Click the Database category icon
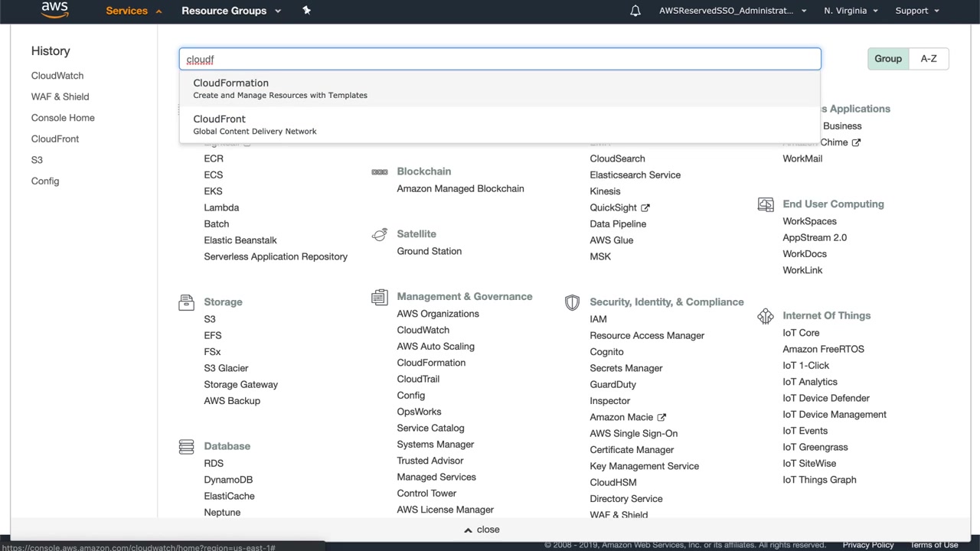This screenshot has width=980, height=551. tap(186, 447)
